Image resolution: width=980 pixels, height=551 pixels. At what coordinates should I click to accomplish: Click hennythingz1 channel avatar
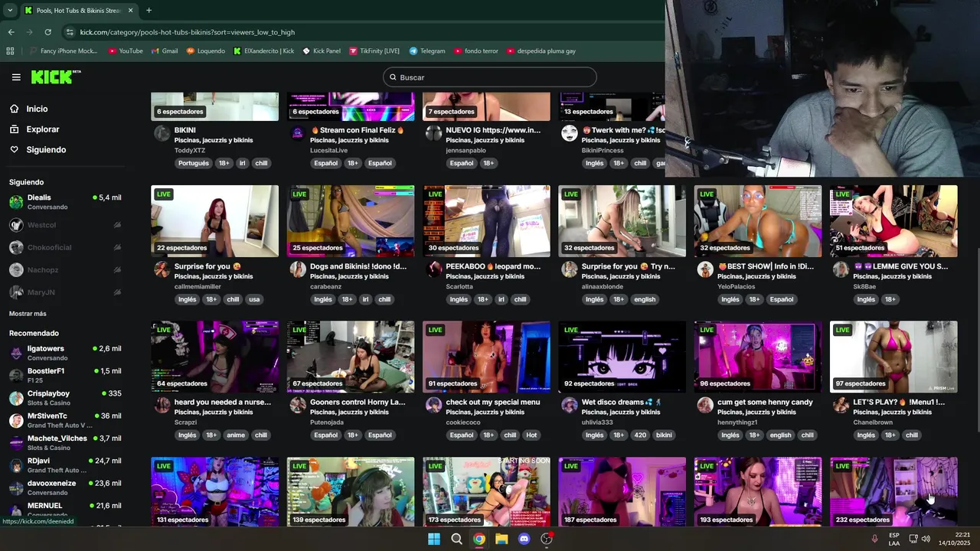point(705,405)
